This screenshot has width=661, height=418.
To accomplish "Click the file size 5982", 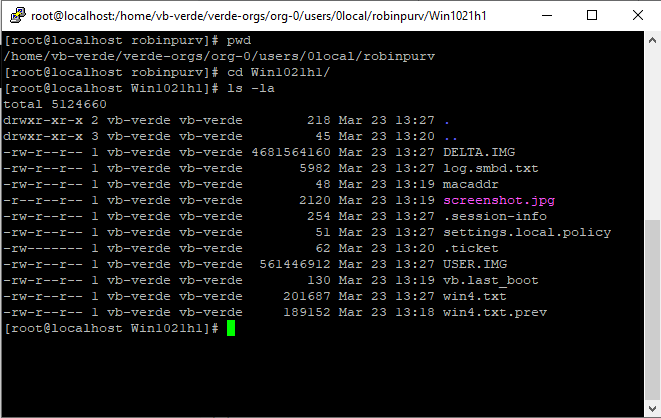I will click(314, 168).
